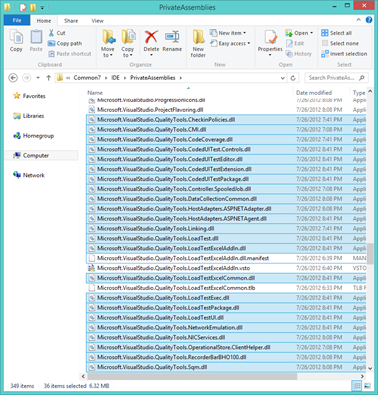
Task: Sort by the Type column header
Action: pos(359,93)
